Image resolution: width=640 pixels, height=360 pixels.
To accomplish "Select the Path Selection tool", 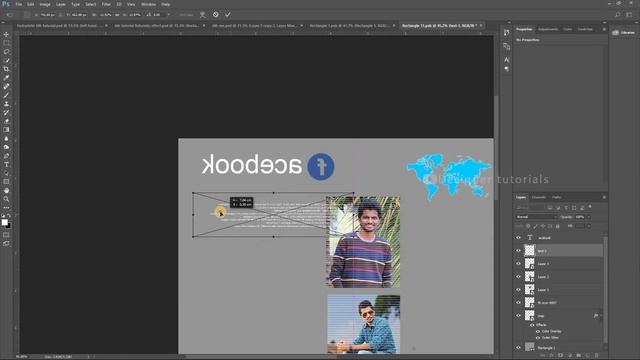I will [6, 173].
